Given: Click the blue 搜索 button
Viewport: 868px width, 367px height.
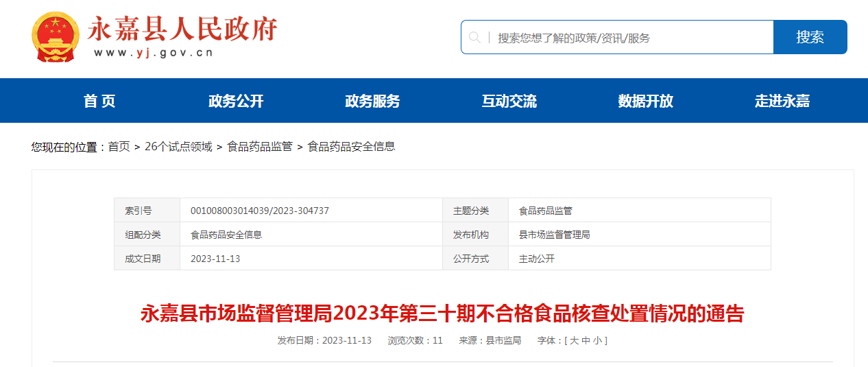Looking at the screenshot, I should 810,37.
